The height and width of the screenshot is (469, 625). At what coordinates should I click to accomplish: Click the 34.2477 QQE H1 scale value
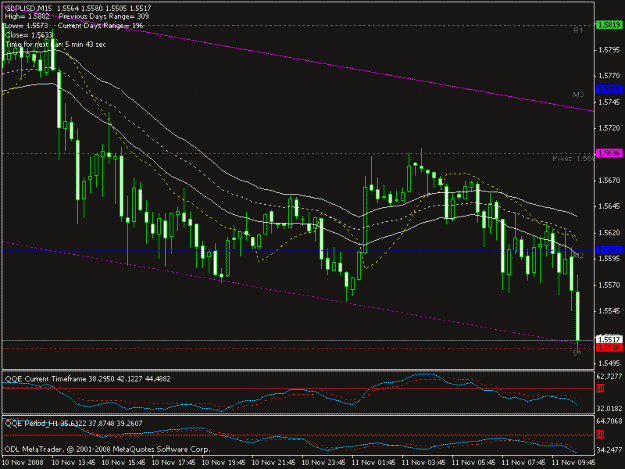(609, 451)
